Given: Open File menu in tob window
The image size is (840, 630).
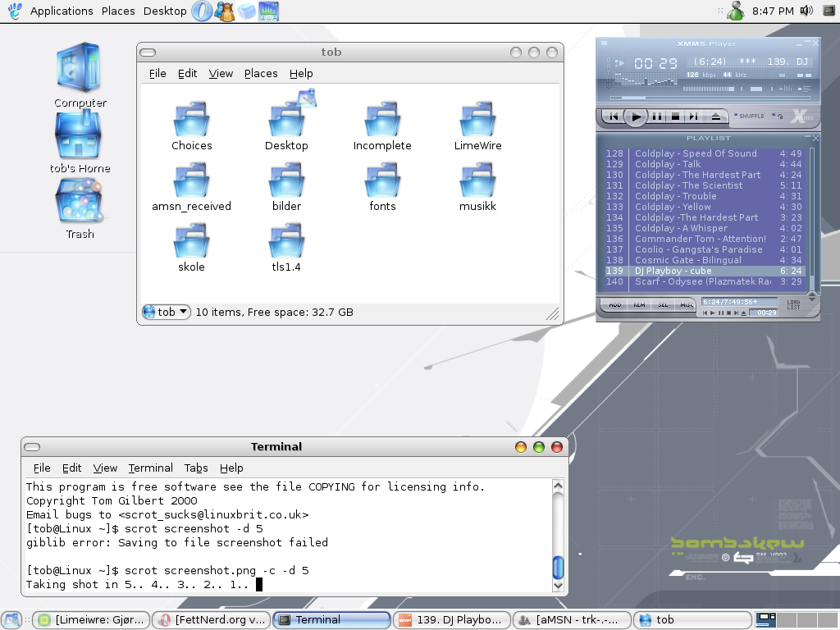Looking at the screenshot, I should (x=157, y=73).
